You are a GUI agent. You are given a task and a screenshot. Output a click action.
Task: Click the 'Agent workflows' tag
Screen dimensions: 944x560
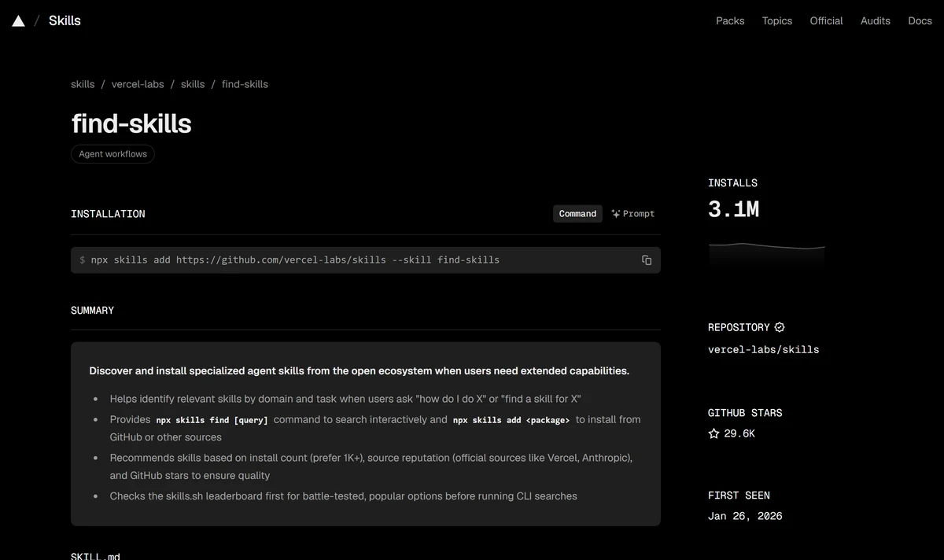(x=112, y=154)
